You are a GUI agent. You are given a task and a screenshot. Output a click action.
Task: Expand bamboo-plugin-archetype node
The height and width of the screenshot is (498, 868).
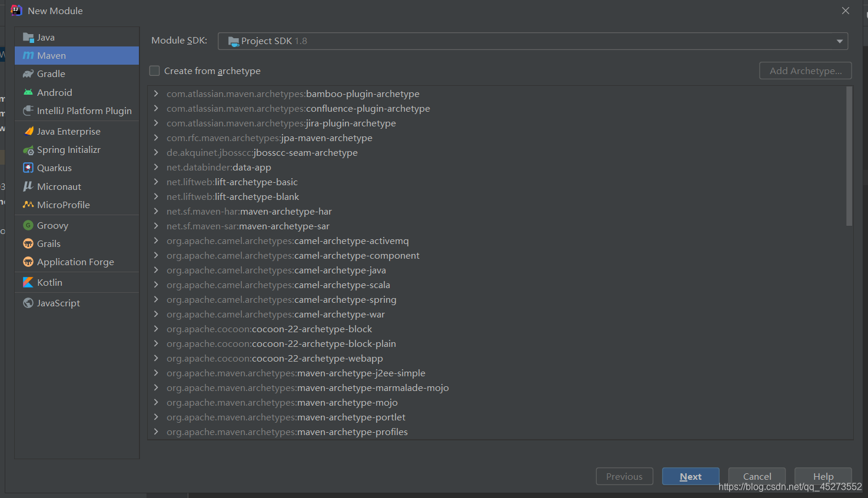[x=156, y=93]
